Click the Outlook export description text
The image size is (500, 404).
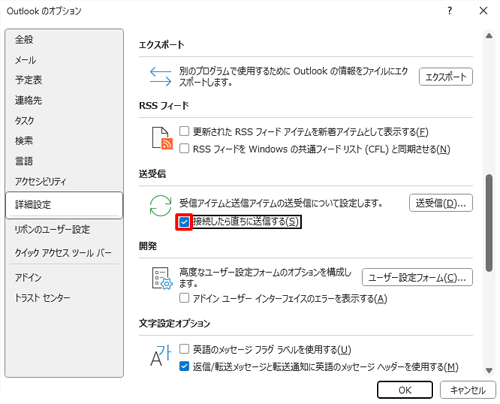(293, 76)
